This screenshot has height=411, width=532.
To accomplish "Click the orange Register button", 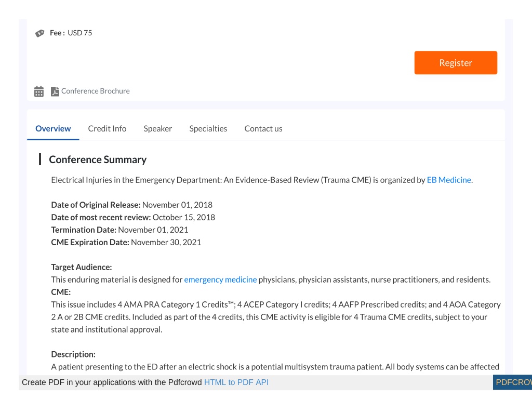I will pyautogui.click(x=456, y=63).
